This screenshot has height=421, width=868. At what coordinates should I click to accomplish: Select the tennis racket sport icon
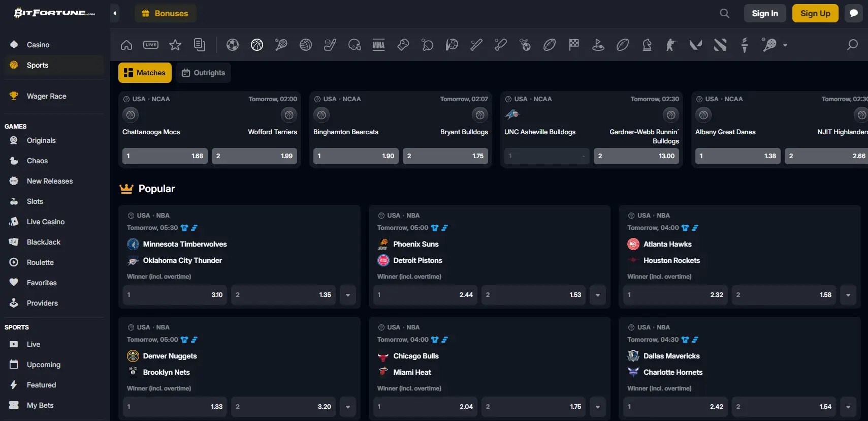pos(281,45)
